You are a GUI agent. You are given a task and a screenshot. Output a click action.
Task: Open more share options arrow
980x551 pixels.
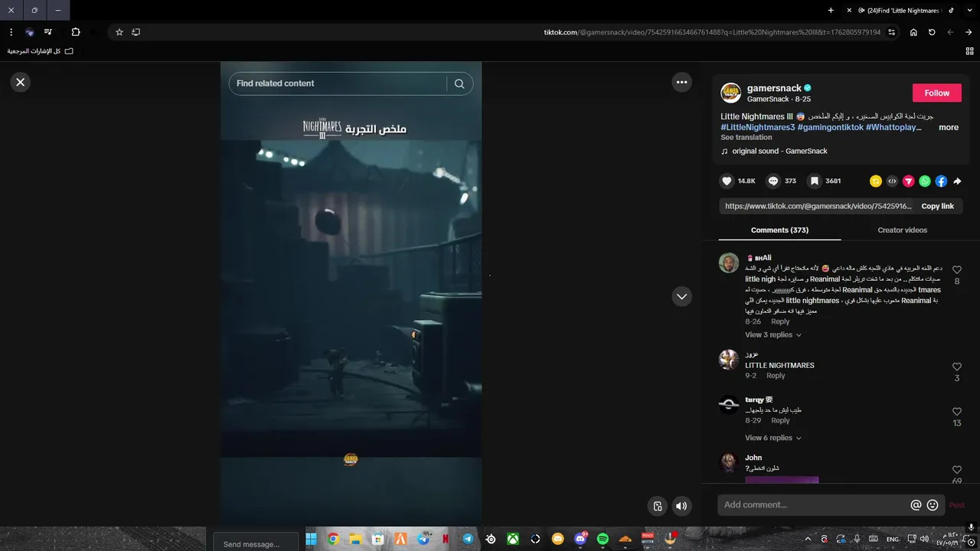[957, 181]
